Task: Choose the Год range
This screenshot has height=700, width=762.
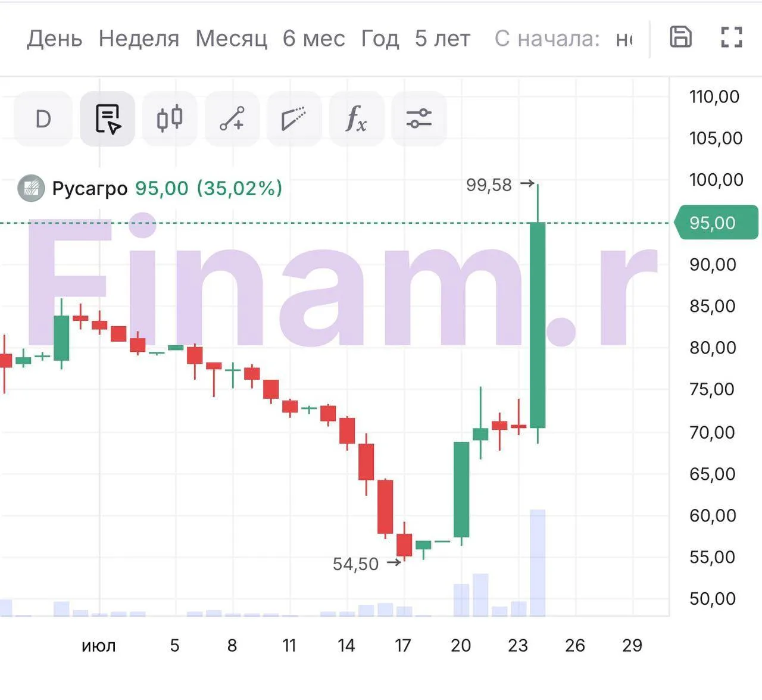Action: click(x=380, y=39)
